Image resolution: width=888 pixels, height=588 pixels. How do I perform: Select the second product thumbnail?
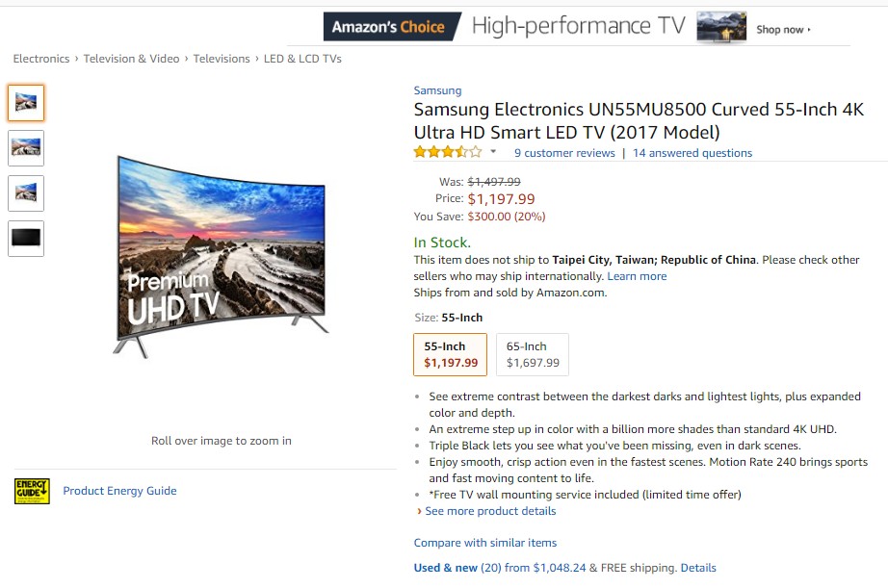click(x=26, y=148)
